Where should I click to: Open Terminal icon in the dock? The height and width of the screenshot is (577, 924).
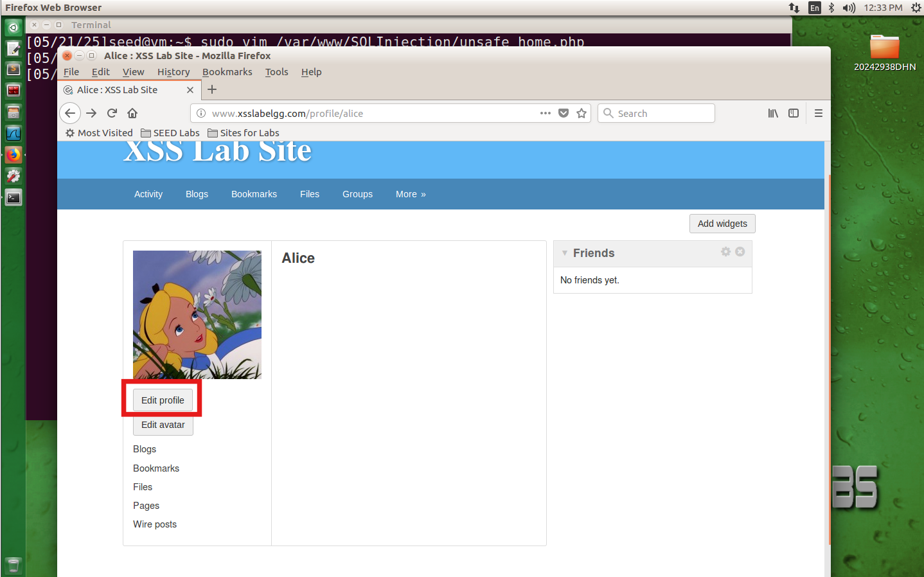(13, 197)
